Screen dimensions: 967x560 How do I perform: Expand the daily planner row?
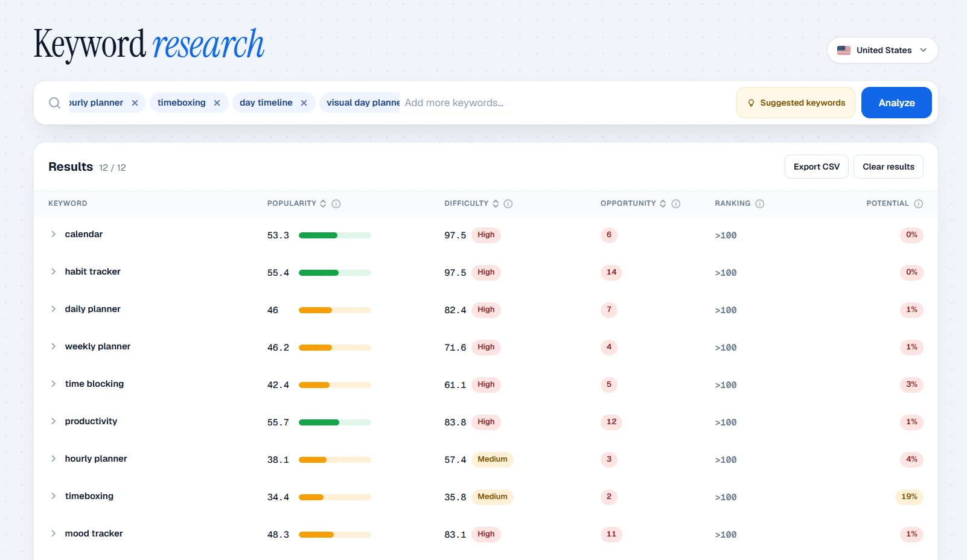(x=53, y=309)
